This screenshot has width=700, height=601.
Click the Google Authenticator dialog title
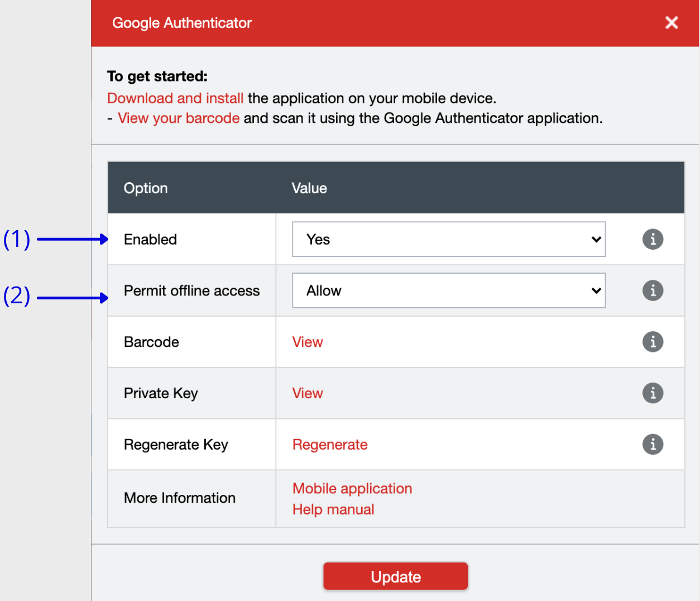(x=182, y=23)
